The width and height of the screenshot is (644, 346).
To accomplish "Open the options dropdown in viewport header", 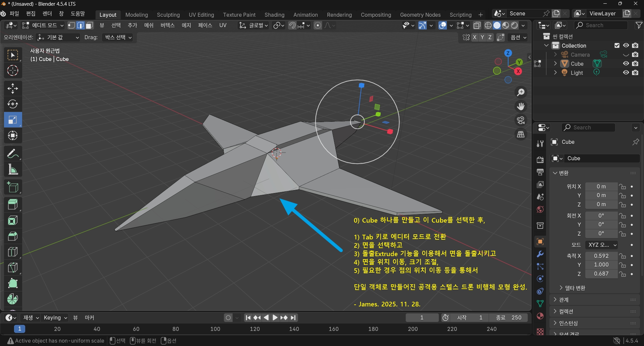I will click(x=519, y=38).
